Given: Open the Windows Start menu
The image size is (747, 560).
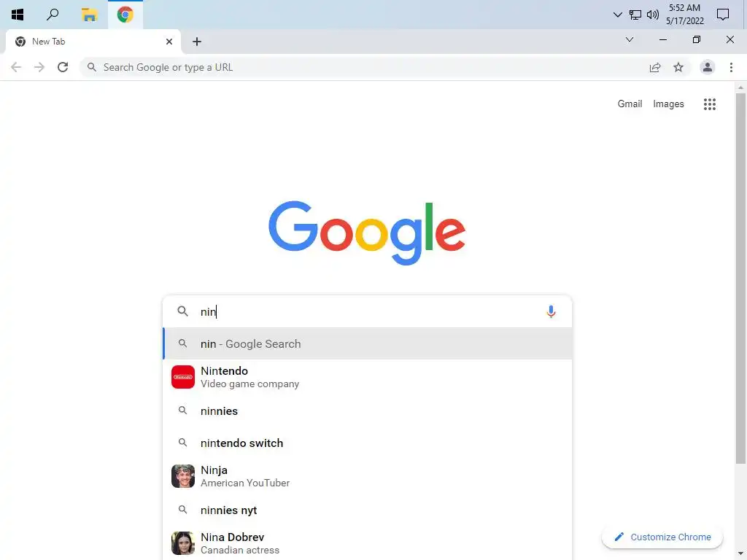Looking at the screenshot, I should pos(18,15).
